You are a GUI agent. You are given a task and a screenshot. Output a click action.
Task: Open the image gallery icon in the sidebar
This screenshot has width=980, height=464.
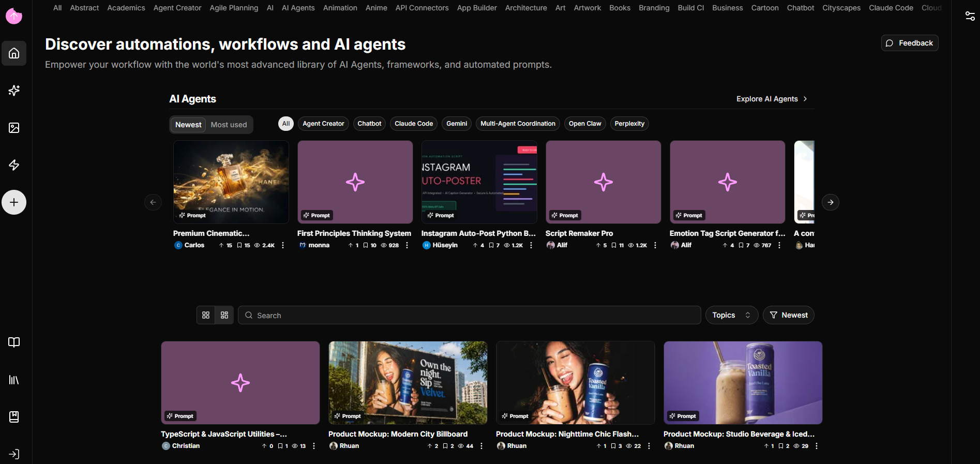pos(14,128)
